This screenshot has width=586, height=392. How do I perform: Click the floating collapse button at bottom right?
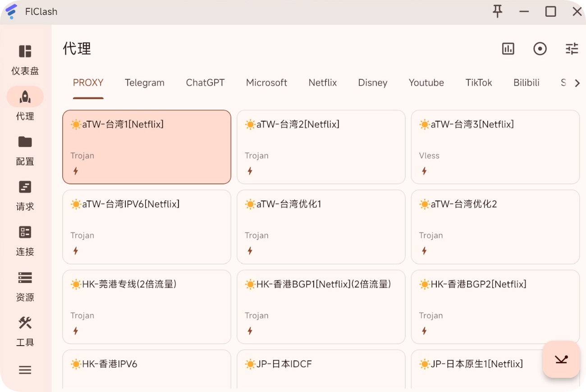coord(561,359)
